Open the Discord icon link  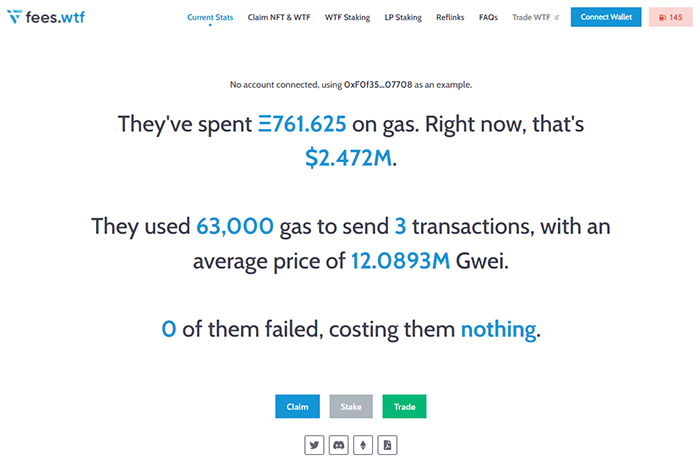pos(339,445)
